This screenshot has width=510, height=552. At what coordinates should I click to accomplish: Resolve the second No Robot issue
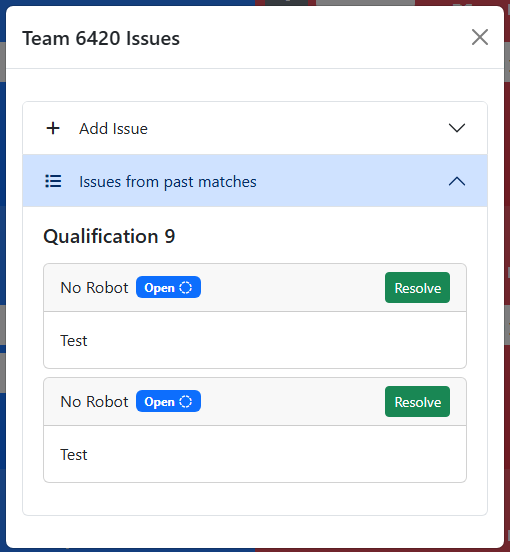click(417, 402)
